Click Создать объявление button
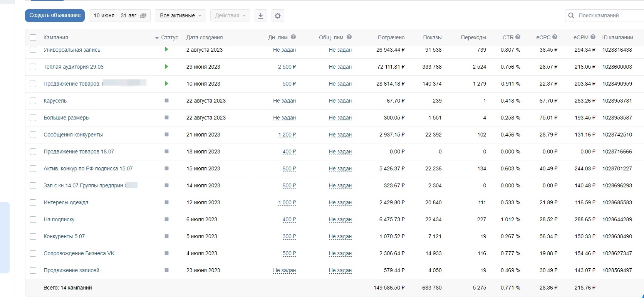 (55, 15)
